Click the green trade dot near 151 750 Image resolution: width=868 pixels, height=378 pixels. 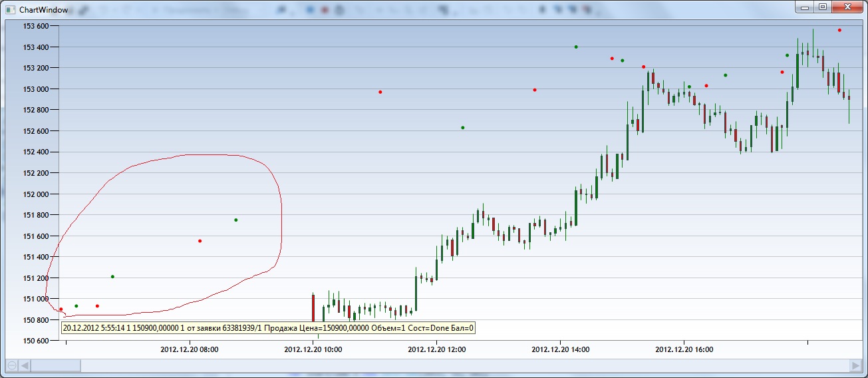235,220
